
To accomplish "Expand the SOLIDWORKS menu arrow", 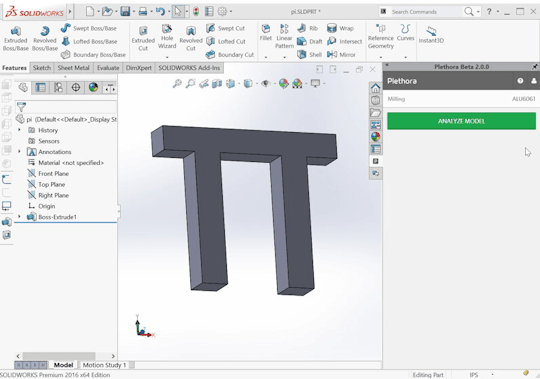I will (70, 11).
